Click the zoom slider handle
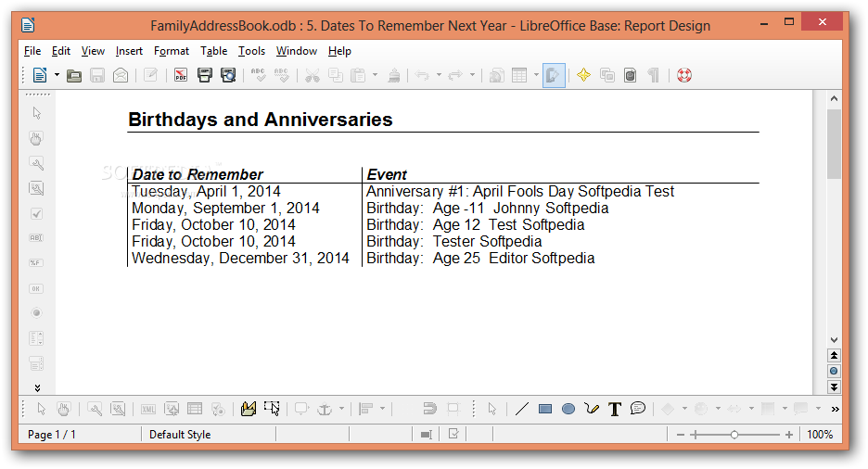The width and height of the screenshot is (868, 469). (734, 435)
